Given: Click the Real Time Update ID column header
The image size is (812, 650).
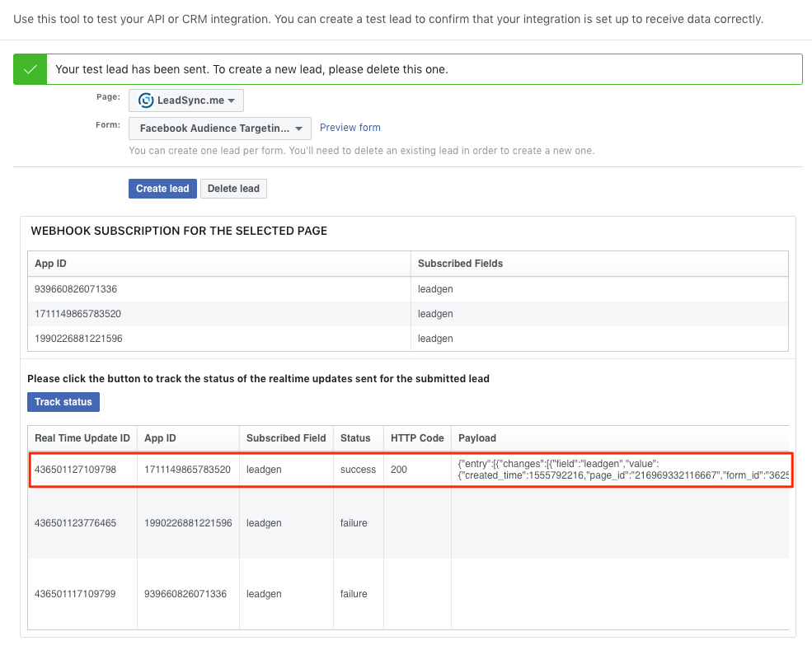Looking at the screenshot, I should coord(82,438).
